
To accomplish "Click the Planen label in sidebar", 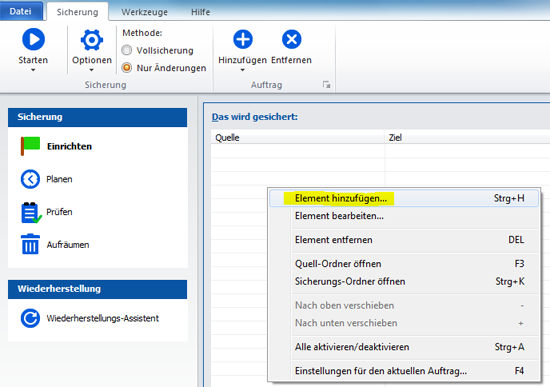I will coord(59,179).
